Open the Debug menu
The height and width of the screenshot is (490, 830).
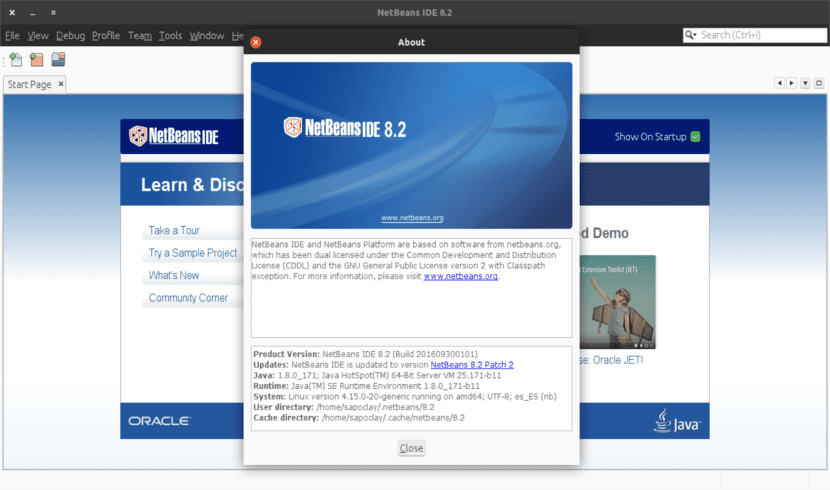[70, 35]
